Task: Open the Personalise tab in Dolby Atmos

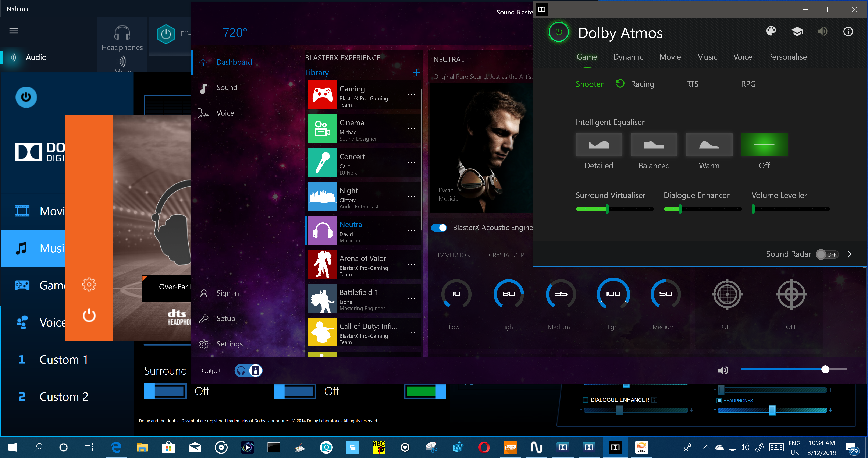Action: tap(787, 57)
